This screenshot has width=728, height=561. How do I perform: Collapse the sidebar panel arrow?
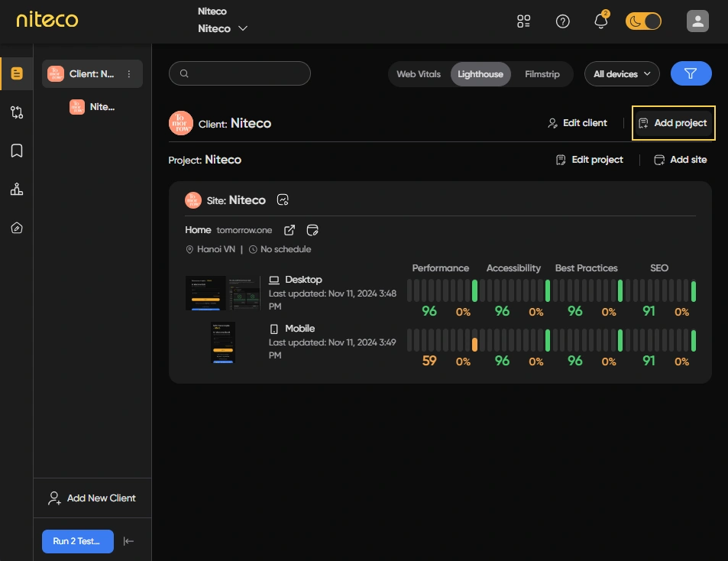pyautogui.click(x=128, y=541)
